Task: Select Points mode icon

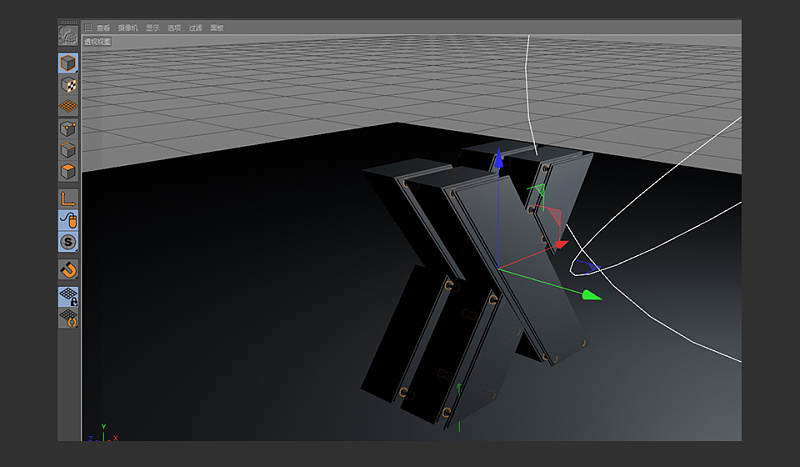Action: (68, 129)
